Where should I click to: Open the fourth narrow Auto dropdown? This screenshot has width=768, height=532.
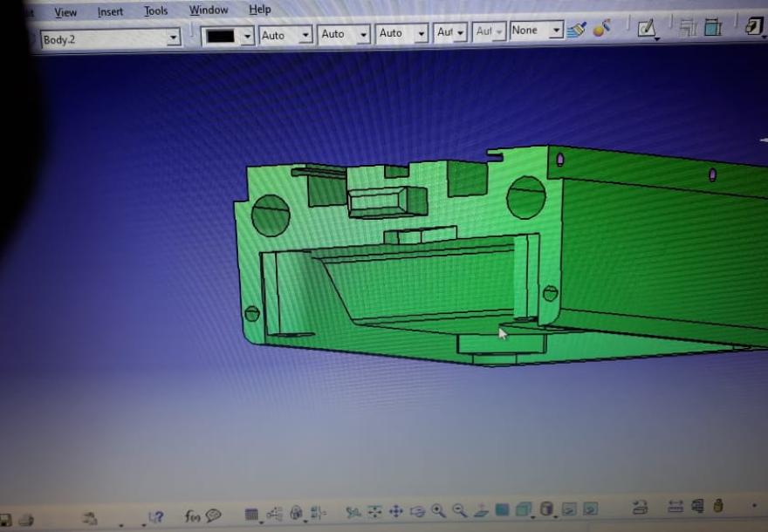coord(449,32)
